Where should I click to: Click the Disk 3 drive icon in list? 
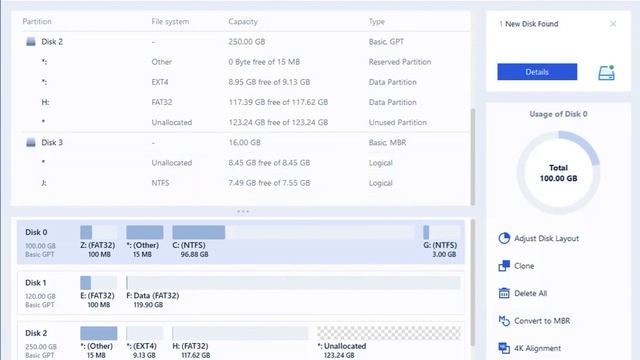(31, 142)
